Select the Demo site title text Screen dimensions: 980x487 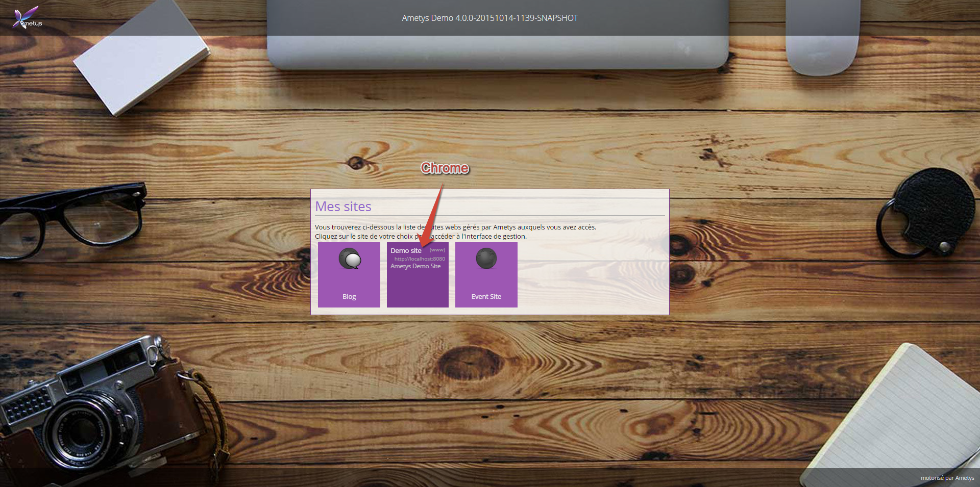[x=406, y=251]
